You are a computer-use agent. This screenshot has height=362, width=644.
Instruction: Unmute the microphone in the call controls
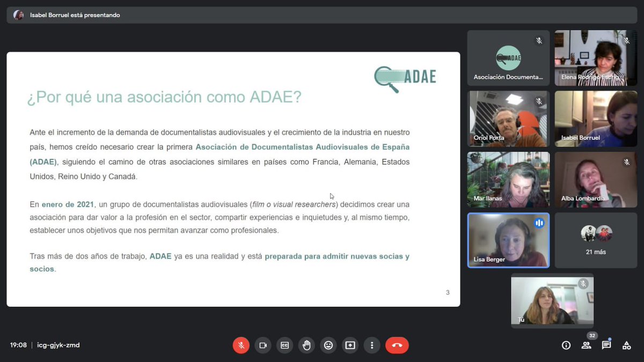click(x=241, y=345)
